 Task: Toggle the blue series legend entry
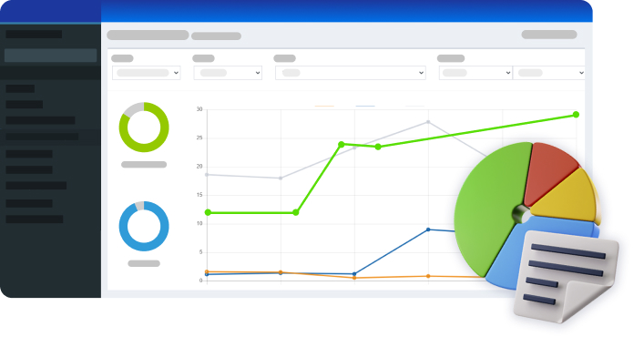point(365,106)
